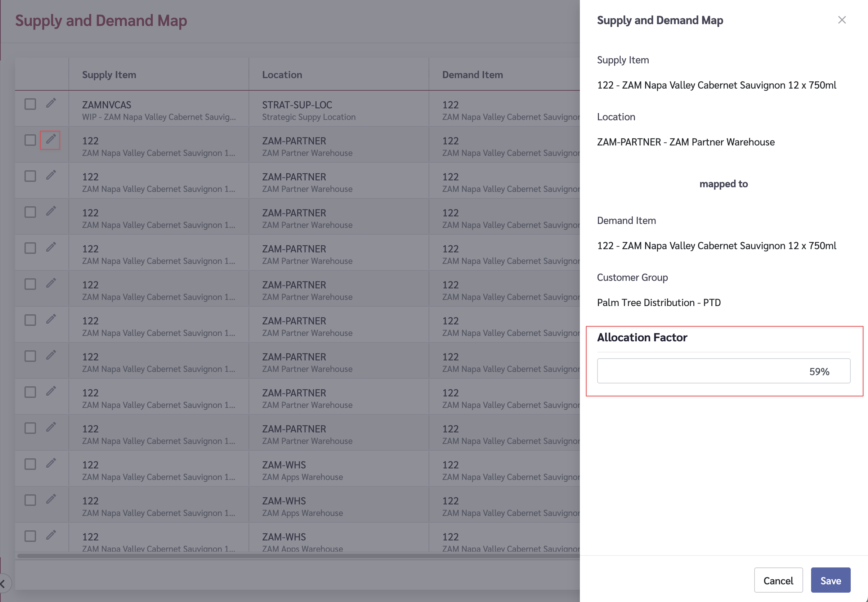
Task: Click the Demand Item column header
Action: coord(472,75)
